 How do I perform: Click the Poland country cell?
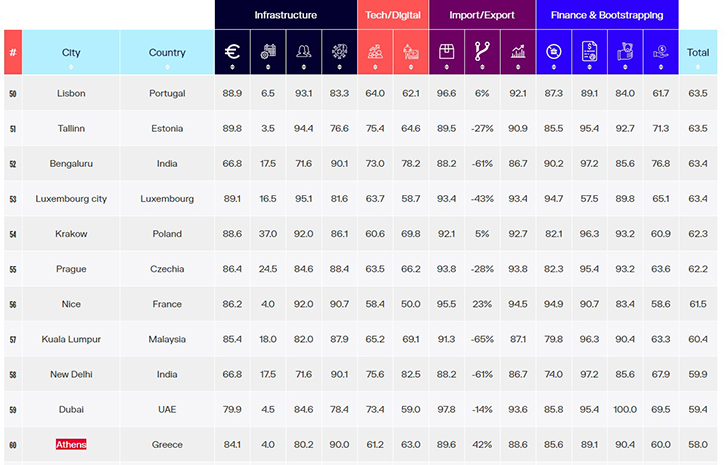click(167, 234)
